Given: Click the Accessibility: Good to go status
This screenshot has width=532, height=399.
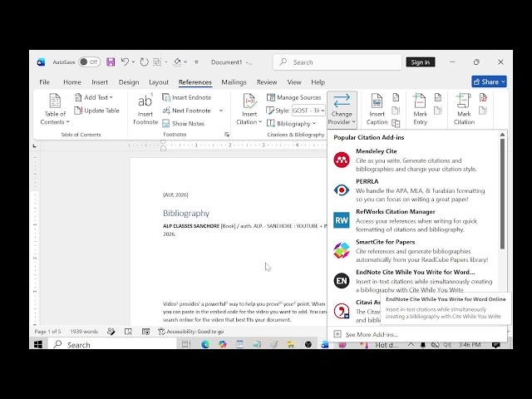Looking at the screenshot, I should pos(190,332).
